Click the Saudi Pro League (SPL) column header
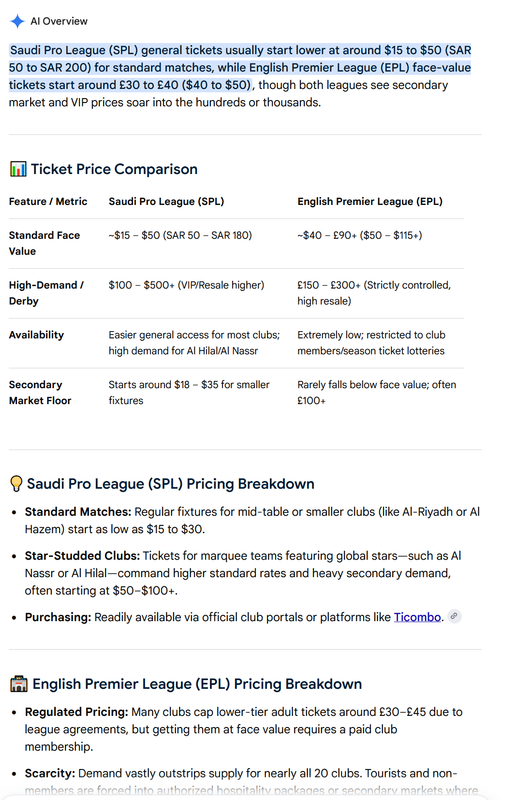 click(x=166, y=202)
